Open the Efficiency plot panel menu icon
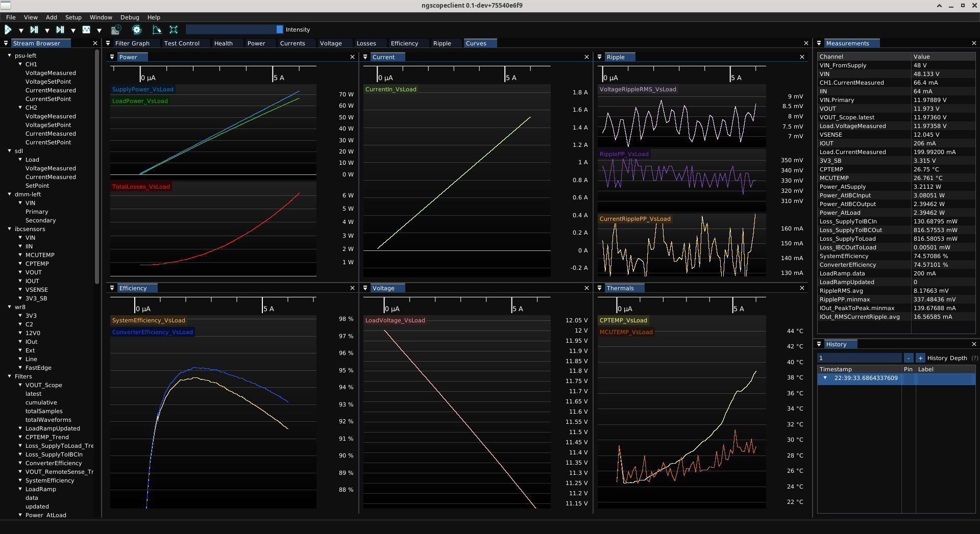 pyautogui.click(x=112, y=288)
